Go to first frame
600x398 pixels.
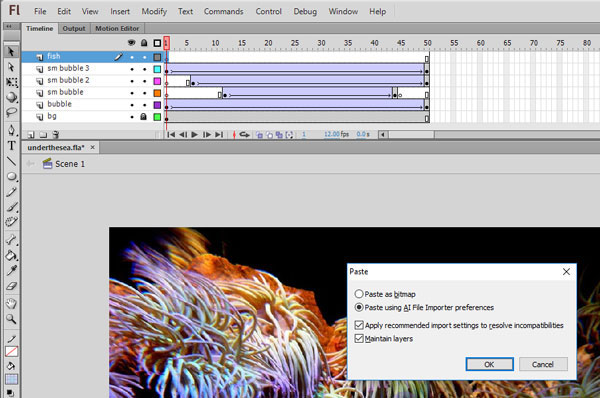[x=171, y=135]
